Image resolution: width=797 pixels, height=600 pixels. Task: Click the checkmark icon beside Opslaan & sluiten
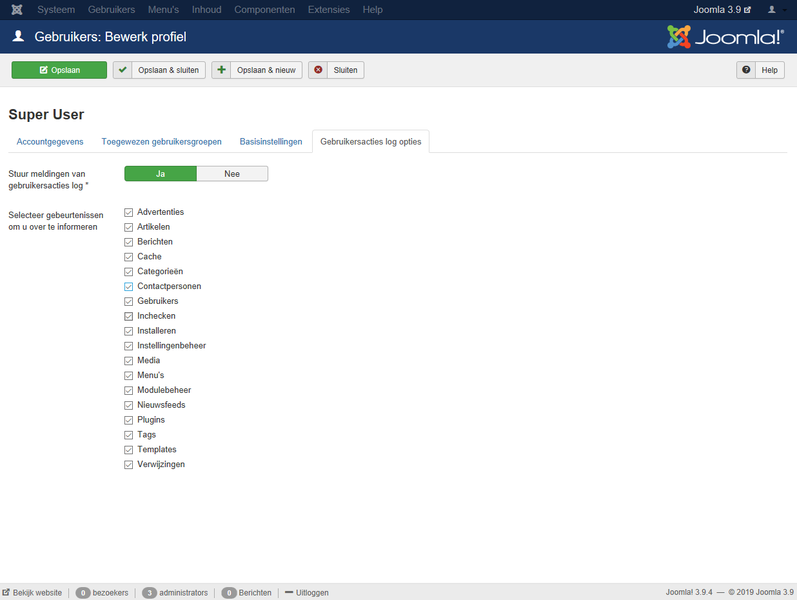[x=122, y=70]
